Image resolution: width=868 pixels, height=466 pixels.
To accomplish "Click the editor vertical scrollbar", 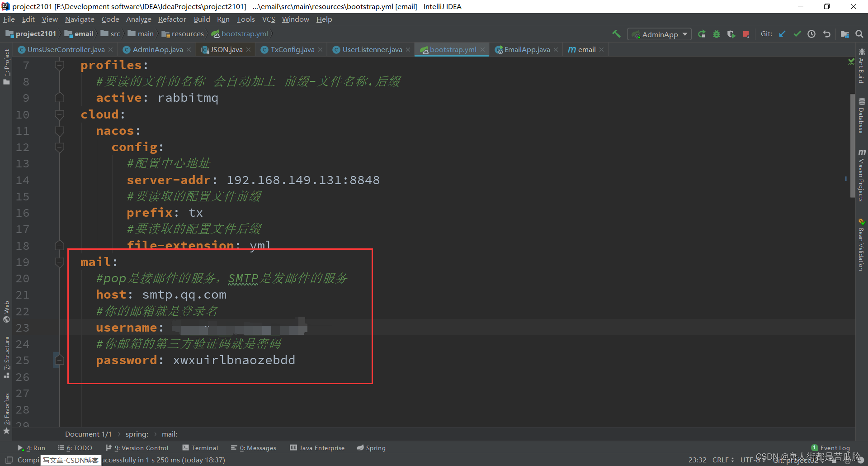I will [x=853, y=146].
